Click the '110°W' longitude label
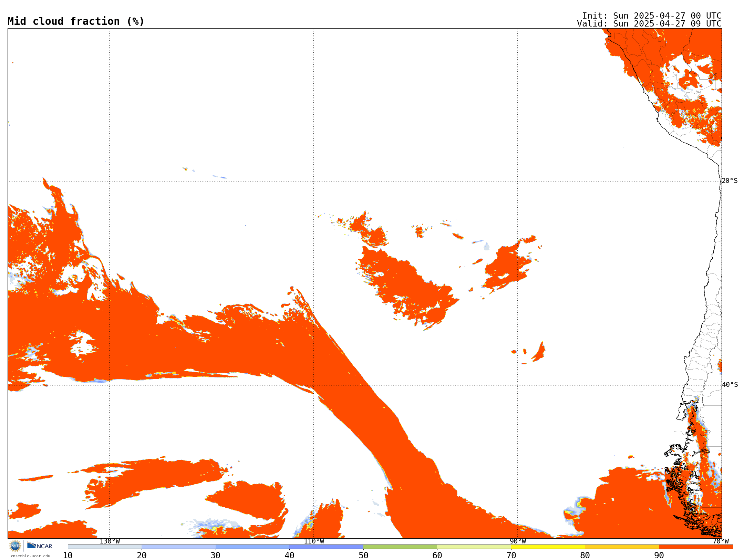 (x=314, y=541)
